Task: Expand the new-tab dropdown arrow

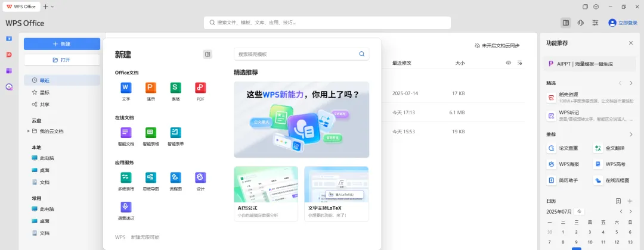Action: pyautogui.click(x=52, y=7)
